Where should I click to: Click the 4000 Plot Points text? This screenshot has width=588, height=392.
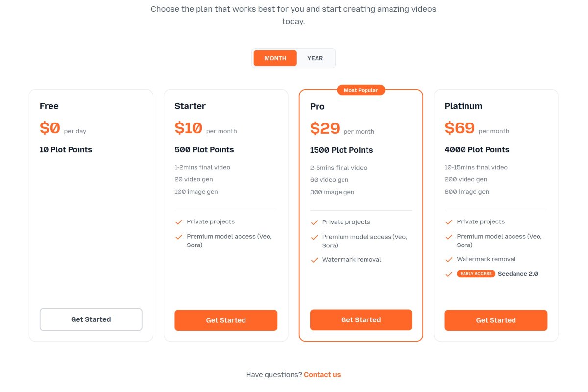(477, 150)
